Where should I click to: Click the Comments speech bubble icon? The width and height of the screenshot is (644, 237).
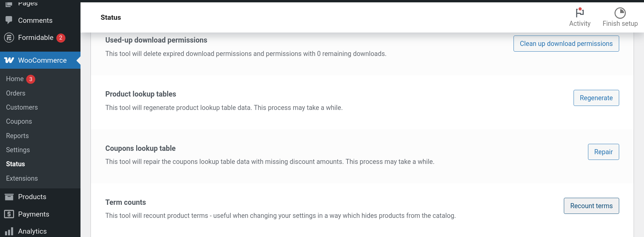(x=9, y=20)
